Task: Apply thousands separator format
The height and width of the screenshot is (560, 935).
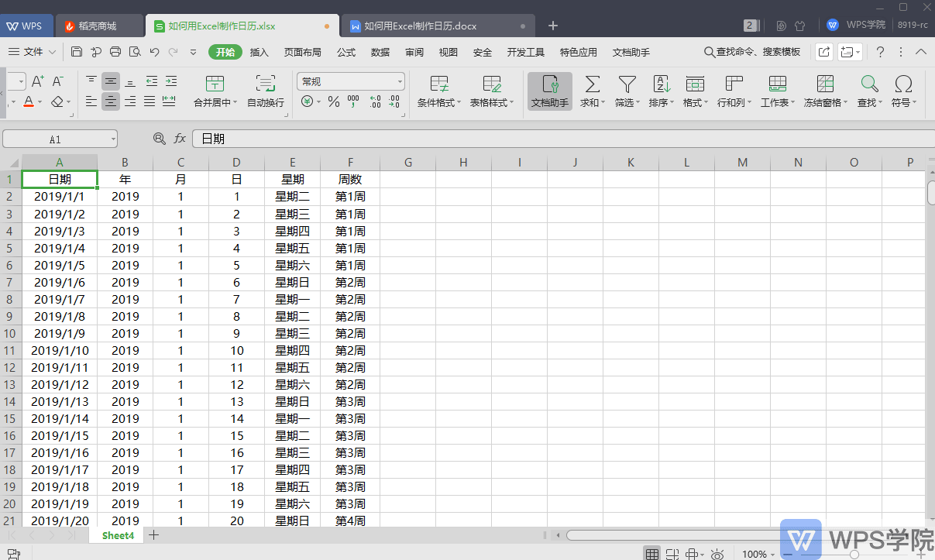Action: point(353,101)
